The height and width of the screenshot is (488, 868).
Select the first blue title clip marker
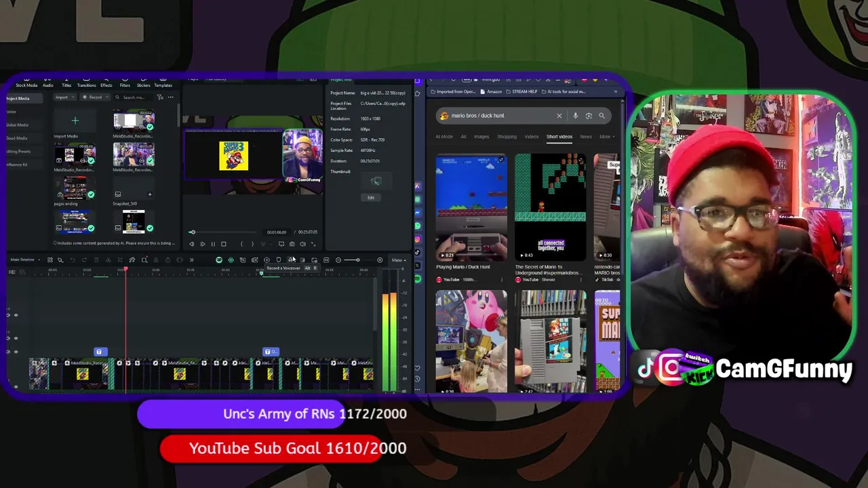point(100,352)
